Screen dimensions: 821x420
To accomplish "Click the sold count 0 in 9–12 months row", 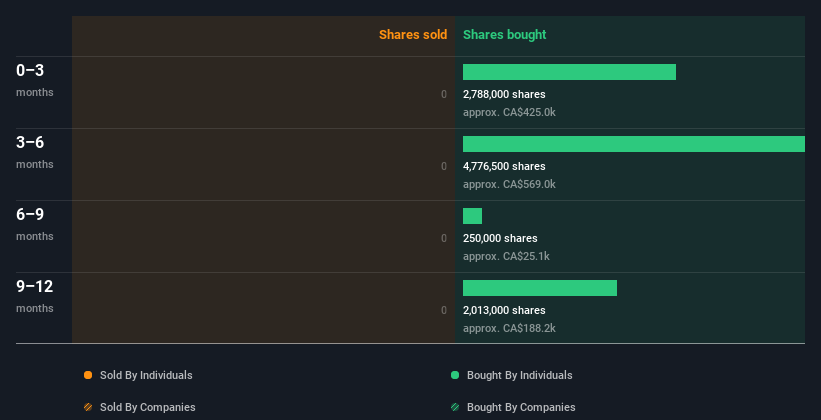I will [444, 310].
